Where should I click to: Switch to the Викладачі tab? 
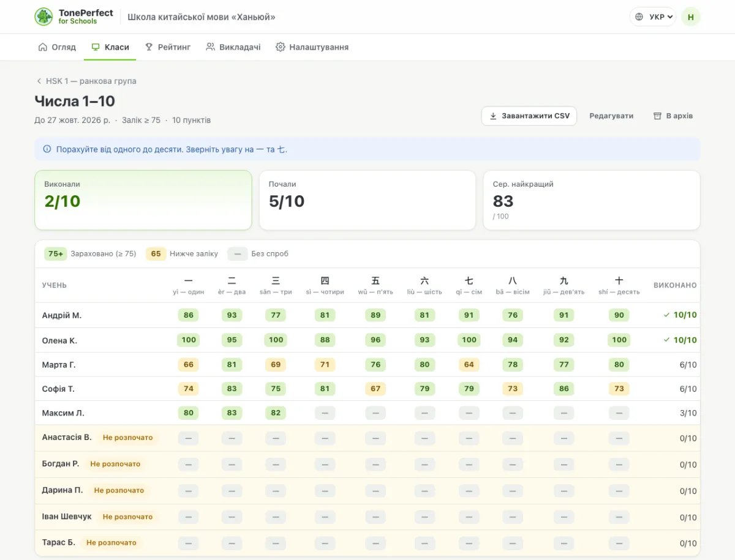pyautogui.click(x=233, y=47)
